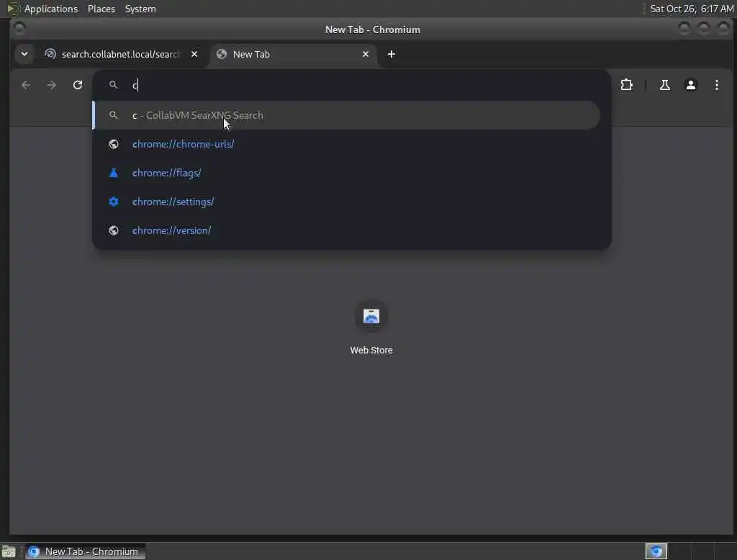This screenshot has height=560, width=737.
Task: Open the Extensions puzzle-piece icon
Action: click(x=627, y=85)
